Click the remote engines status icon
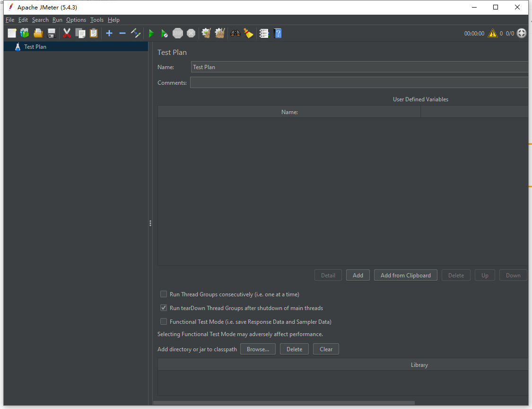The image size is (532, 409). (x=522, y=33)
